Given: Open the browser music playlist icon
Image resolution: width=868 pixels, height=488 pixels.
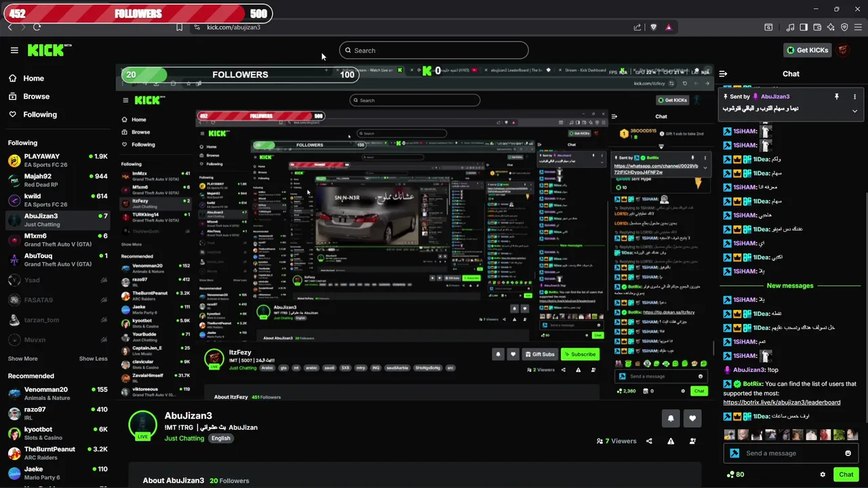Looking at the screenshot, I should (x=790, y=27).
